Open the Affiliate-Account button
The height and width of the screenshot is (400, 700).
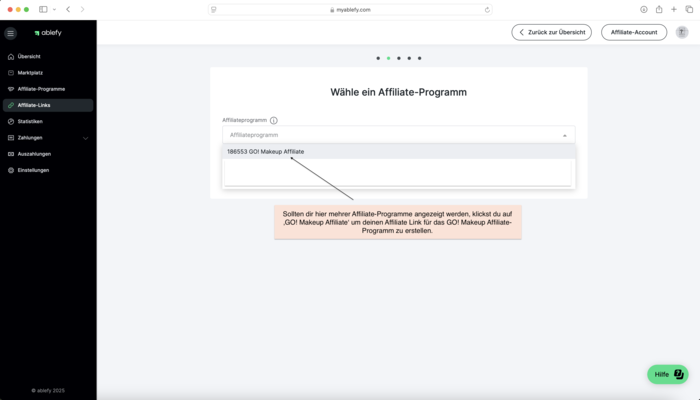click(634, 32)
